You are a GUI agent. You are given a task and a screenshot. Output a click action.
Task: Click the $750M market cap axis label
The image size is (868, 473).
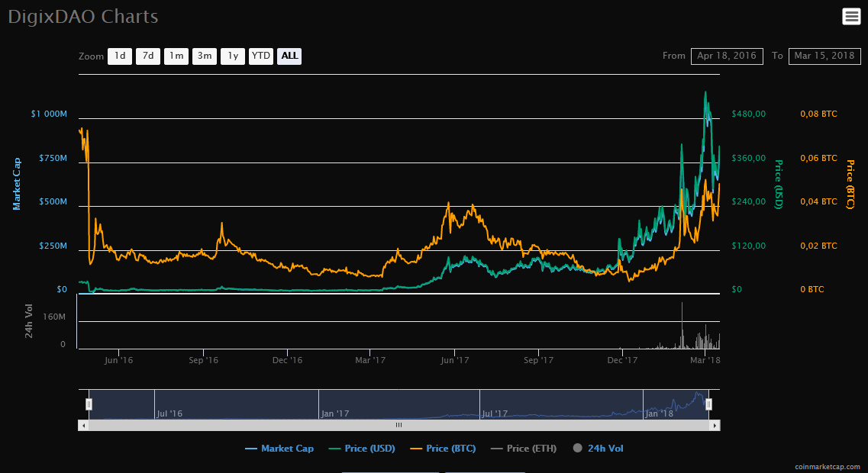[53, 158]
